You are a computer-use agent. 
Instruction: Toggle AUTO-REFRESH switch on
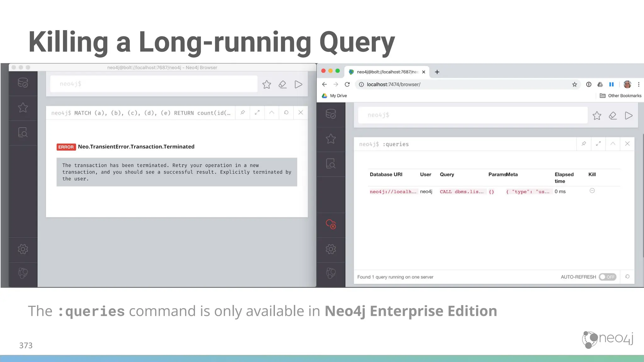click(608, 277)
